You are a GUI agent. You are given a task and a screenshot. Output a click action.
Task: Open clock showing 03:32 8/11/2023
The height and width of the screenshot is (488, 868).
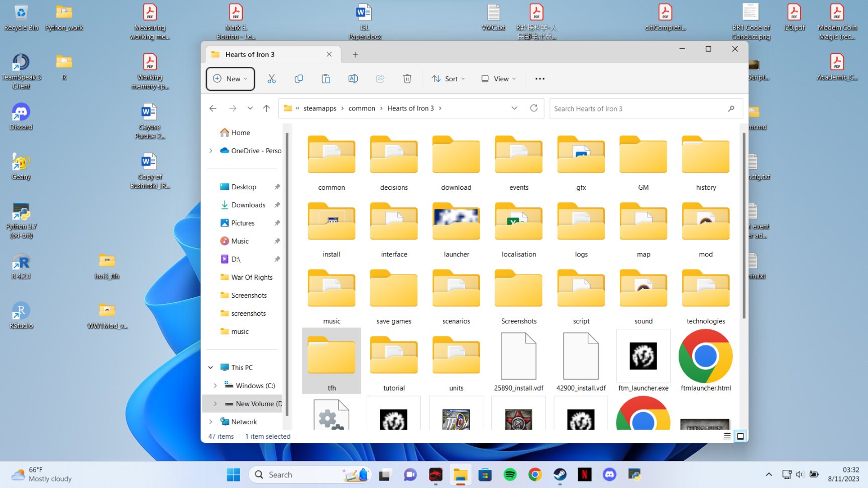[844, 474]
